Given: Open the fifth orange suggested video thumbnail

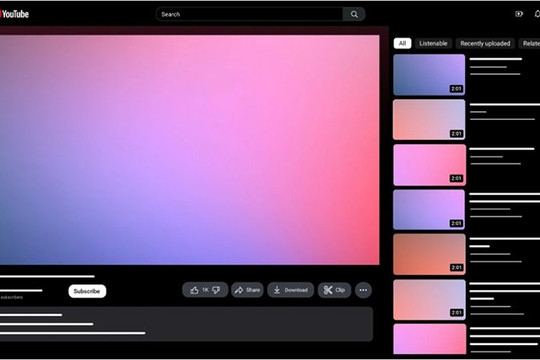Looking at the screenshot, I should 429,254.
